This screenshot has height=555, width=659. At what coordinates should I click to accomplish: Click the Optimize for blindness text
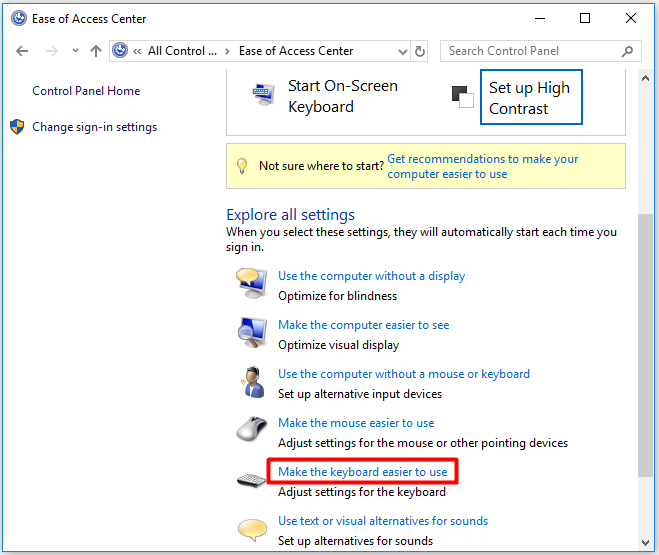(x=337, y=296)
